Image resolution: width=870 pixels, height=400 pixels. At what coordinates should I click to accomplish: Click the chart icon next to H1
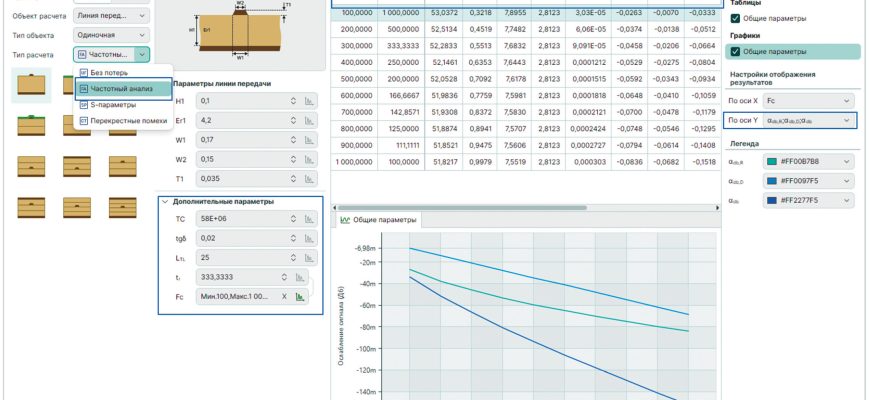310,101
